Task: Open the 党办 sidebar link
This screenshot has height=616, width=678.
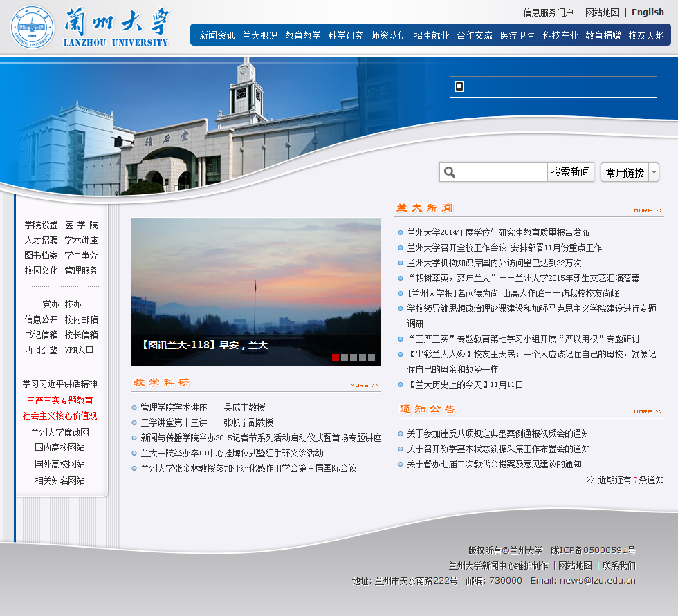Action: [x=50, y=305]
